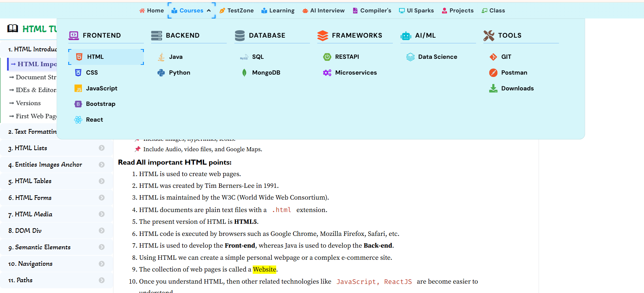Image resolution: width=644 pixels, height=293 pixels.
Task: Click the MySQL icon beside SQL
Action: [x=244, y=57]
